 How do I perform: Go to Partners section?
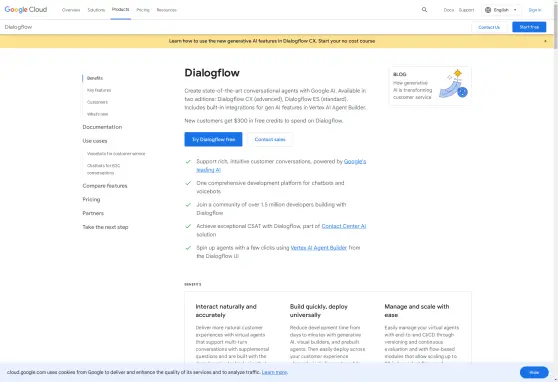93,213
